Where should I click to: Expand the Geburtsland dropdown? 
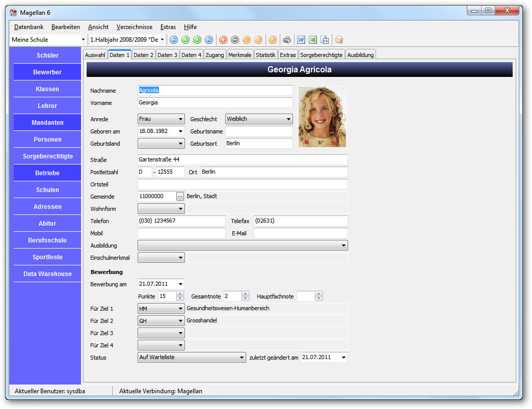tap(180, 144)
